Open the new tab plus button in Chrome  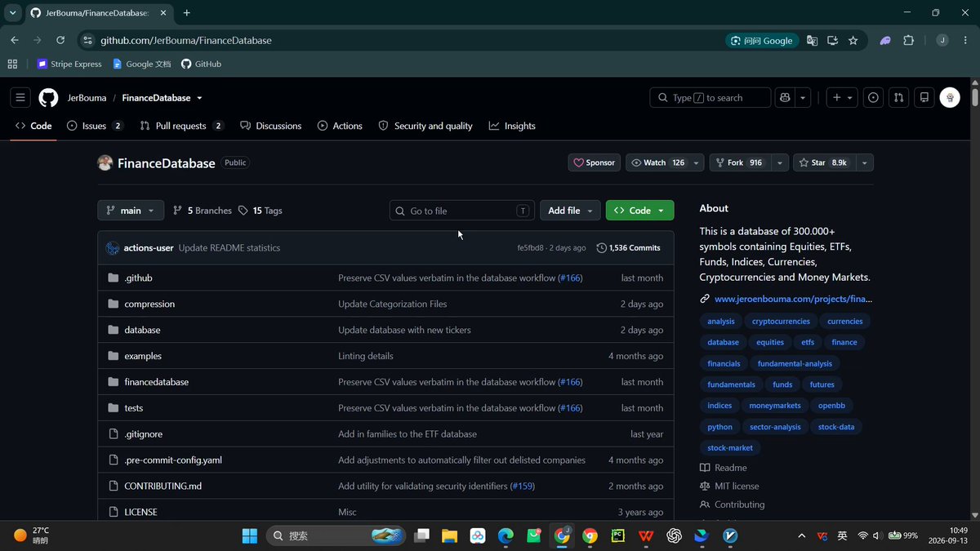click(187, 13)
